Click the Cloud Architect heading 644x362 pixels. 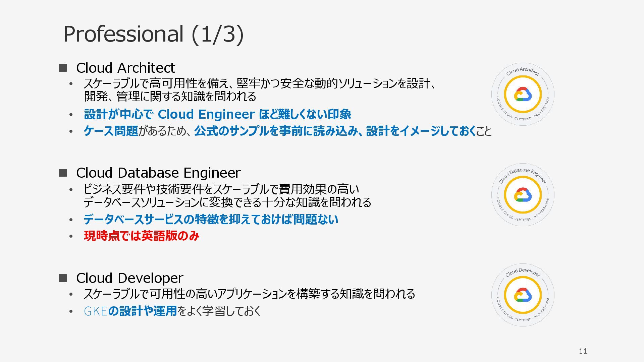click(125, 68)
